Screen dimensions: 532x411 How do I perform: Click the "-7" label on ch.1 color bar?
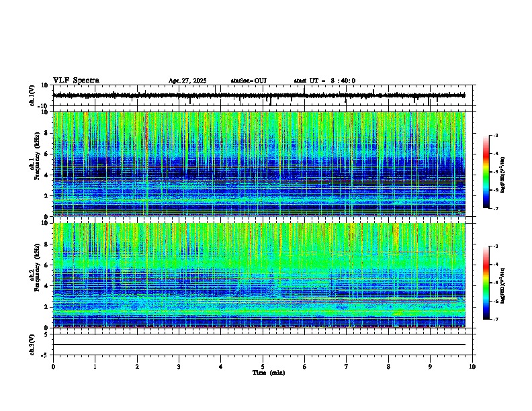click(495, 208)
